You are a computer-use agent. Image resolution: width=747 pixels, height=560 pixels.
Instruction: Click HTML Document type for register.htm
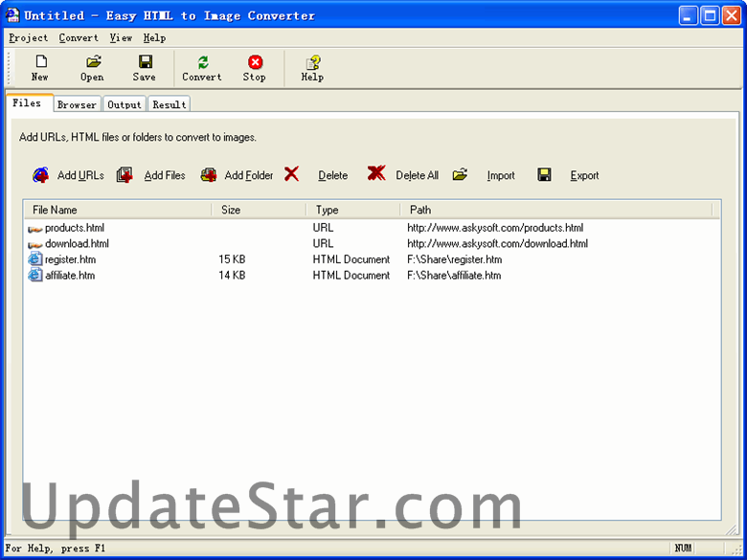click(351, 259)
